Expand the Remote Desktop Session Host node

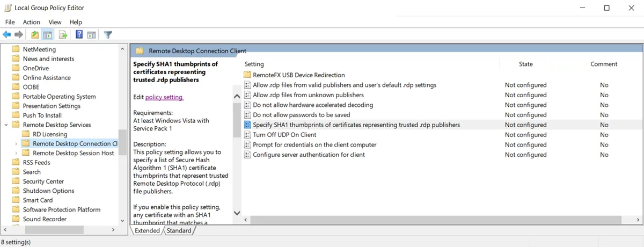(16, 153)
